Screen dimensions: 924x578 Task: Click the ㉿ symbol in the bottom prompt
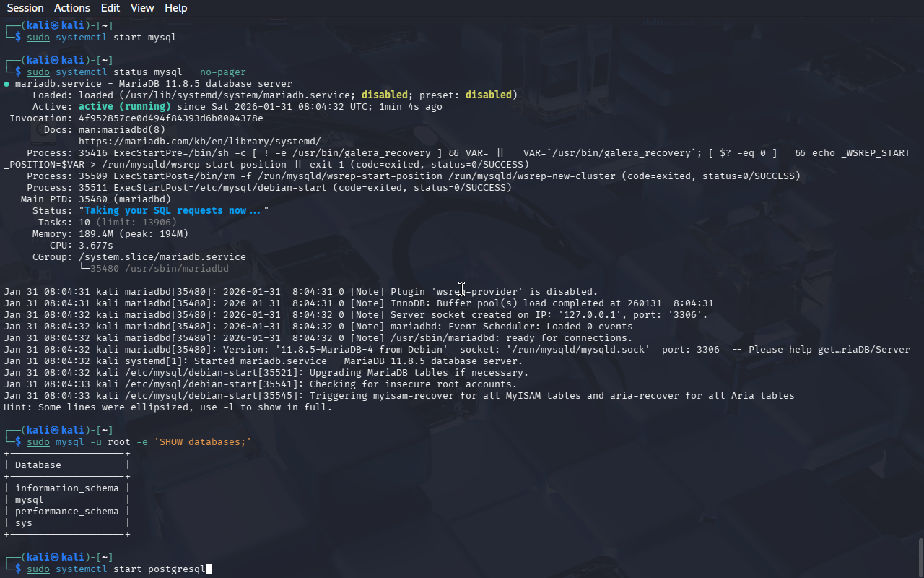point(55,558)
